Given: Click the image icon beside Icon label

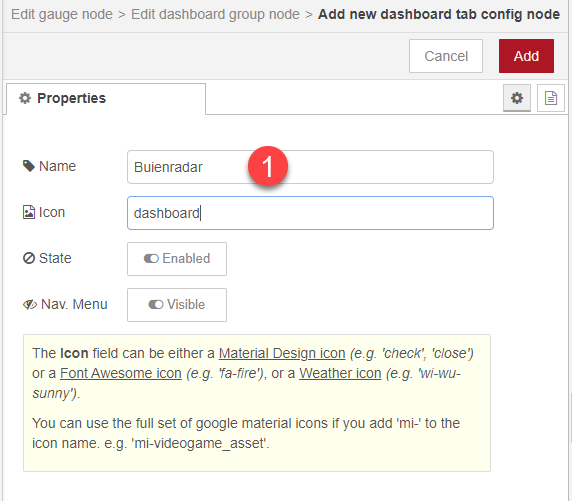Looking at the screenshot, I should [29, 212].
